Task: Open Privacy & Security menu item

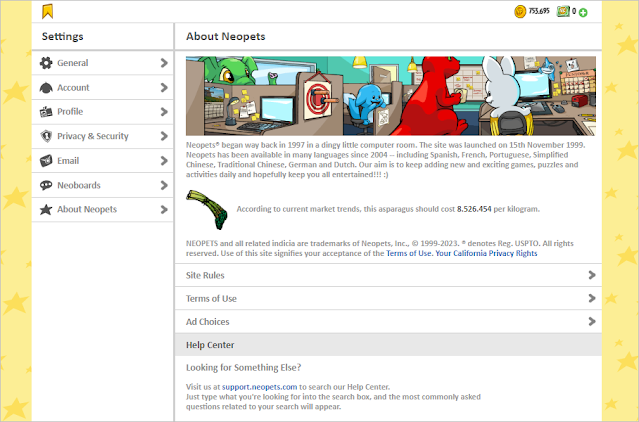Action: coord(103,136)
